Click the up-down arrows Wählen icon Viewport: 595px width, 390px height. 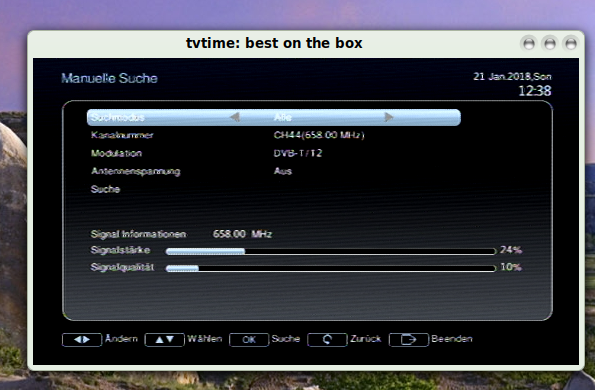(x=164, y=340)
